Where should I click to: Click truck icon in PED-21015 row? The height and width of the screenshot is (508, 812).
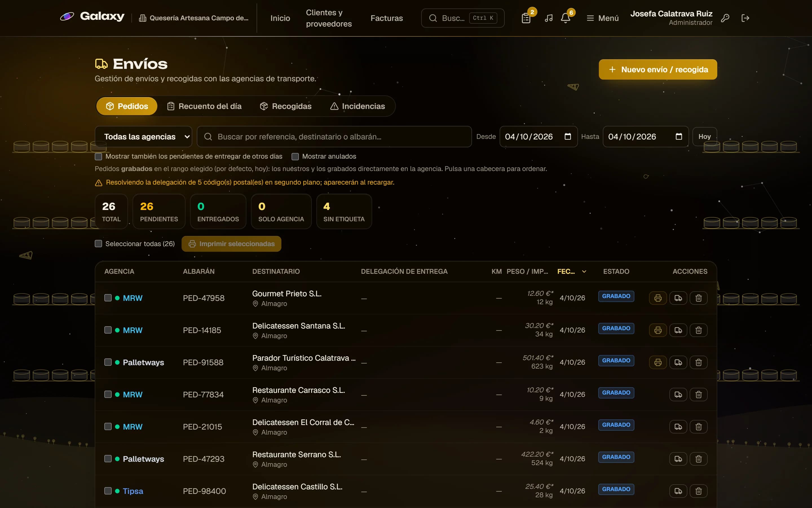coord(678,427)
